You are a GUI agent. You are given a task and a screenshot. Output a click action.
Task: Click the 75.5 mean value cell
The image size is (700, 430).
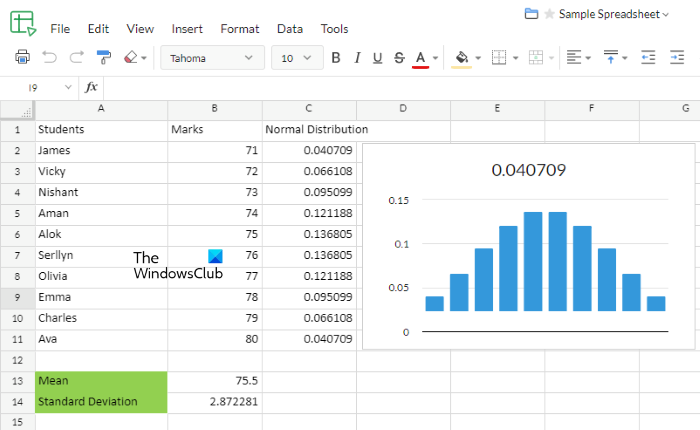215,381
